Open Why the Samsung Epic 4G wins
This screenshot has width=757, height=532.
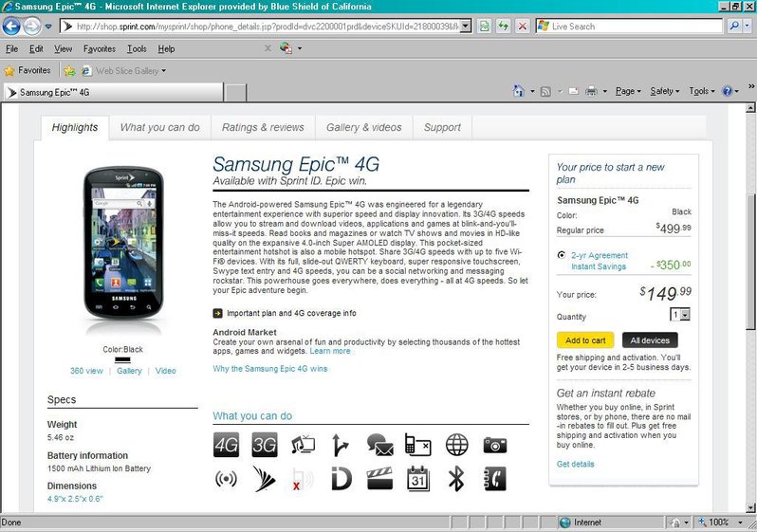click(269, 369)
